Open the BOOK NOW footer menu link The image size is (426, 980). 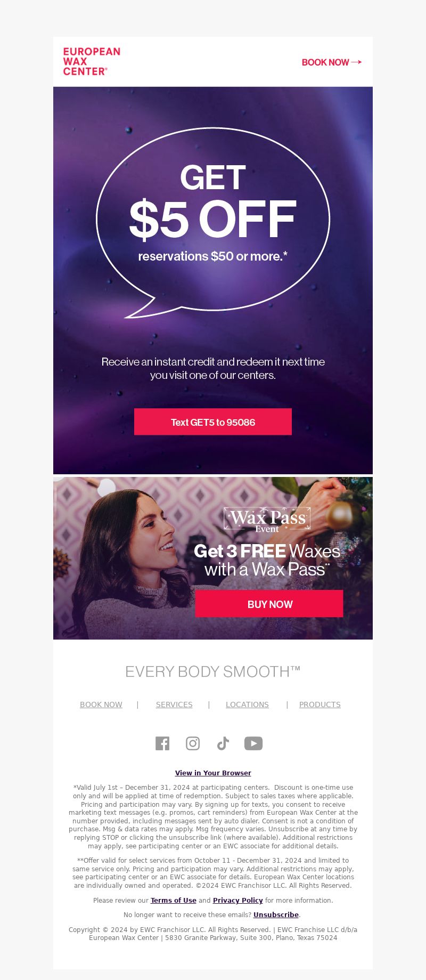click(101, 704)
